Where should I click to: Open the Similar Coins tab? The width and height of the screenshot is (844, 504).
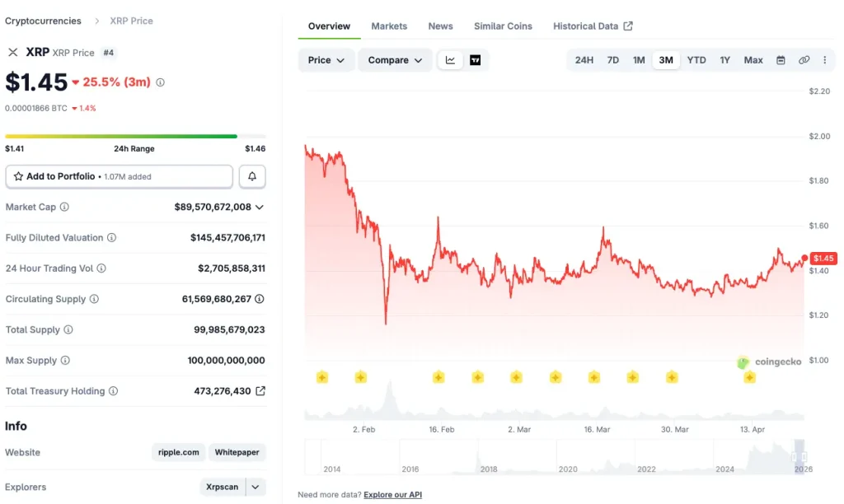(x=503, y=26)
